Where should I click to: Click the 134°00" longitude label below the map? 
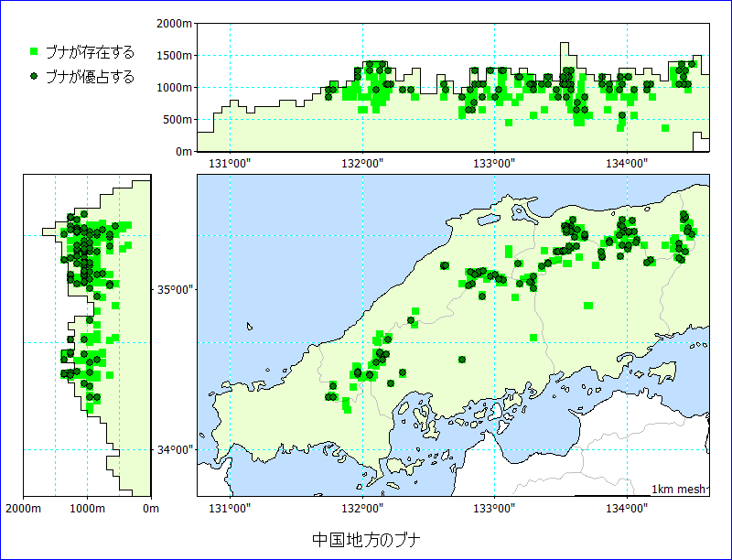(626, 508)
